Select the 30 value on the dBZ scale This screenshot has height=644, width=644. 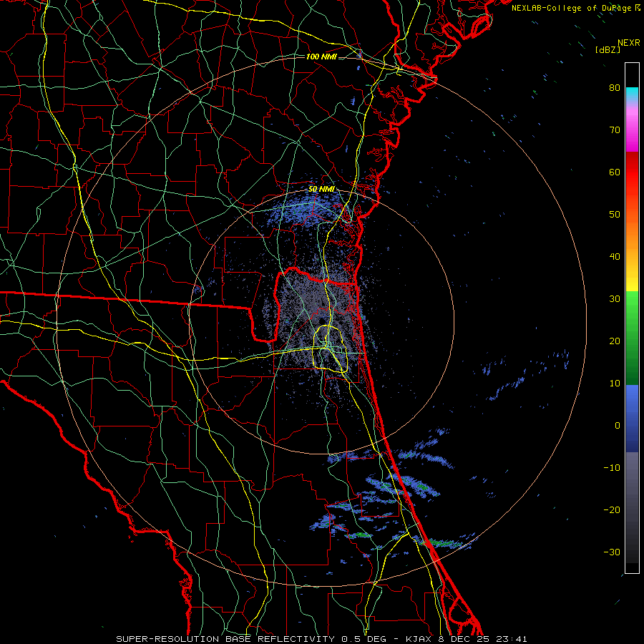point(615,299)
